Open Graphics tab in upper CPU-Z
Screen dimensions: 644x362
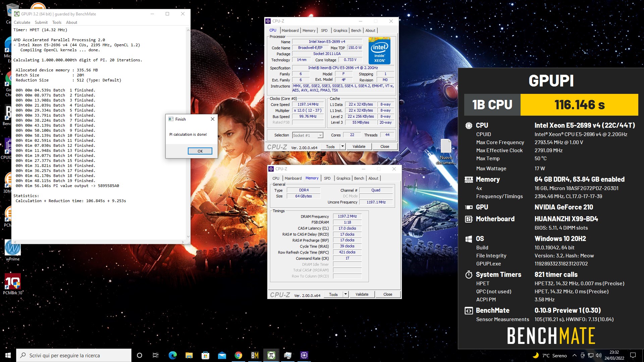point(340,31)
